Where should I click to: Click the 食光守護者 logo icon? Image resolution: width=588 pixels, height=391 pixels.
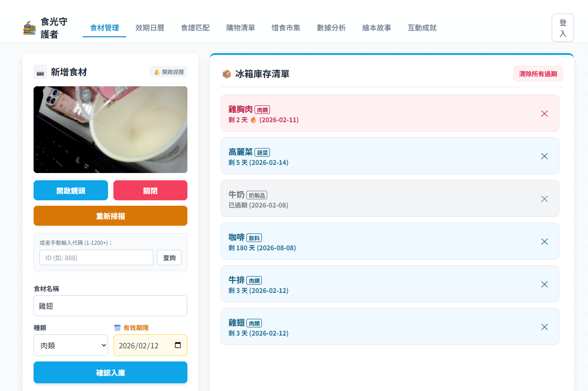click(29, 27)
